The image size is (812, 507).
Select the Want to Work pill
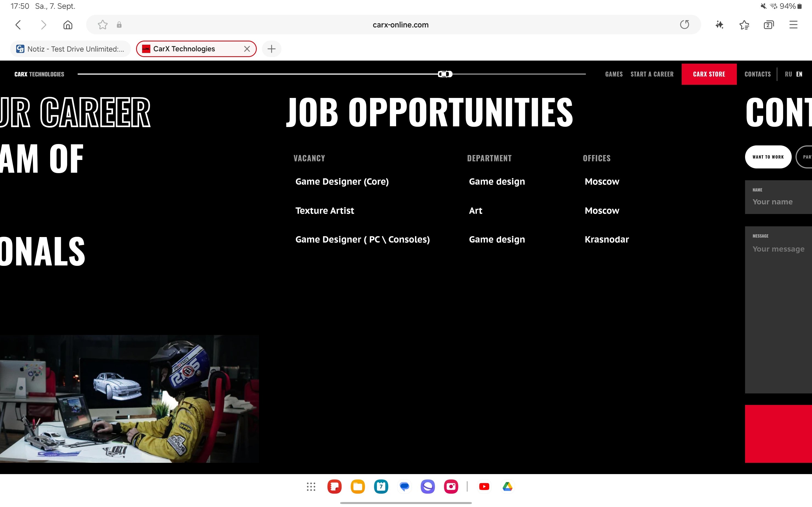[x=768, y=157]
